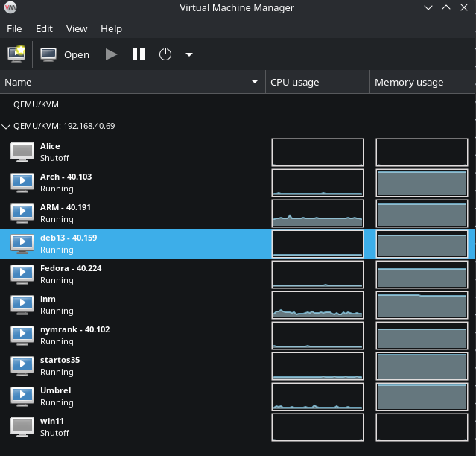Select Arch - 40.103 VM name
476x456 pixels.
coord(66,177)
